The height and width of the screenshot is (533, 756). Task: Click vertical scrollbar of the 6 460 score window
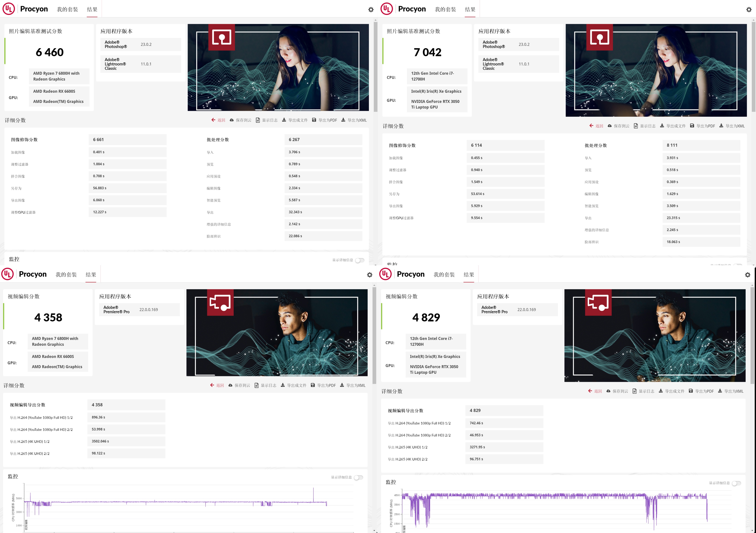[x=375, y=66]
